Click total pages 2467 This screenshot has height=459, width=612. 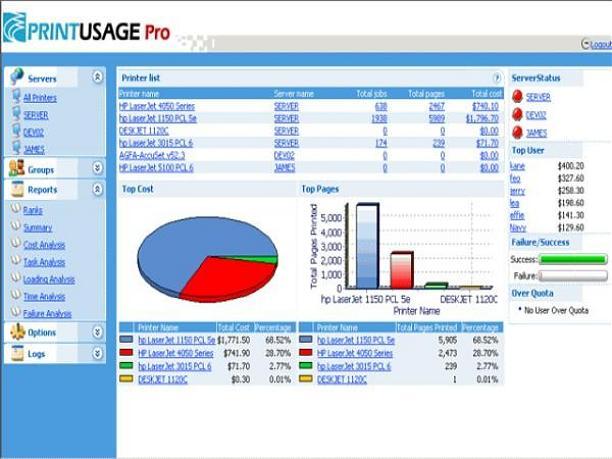pyautogui.click(x=436, y=106)
